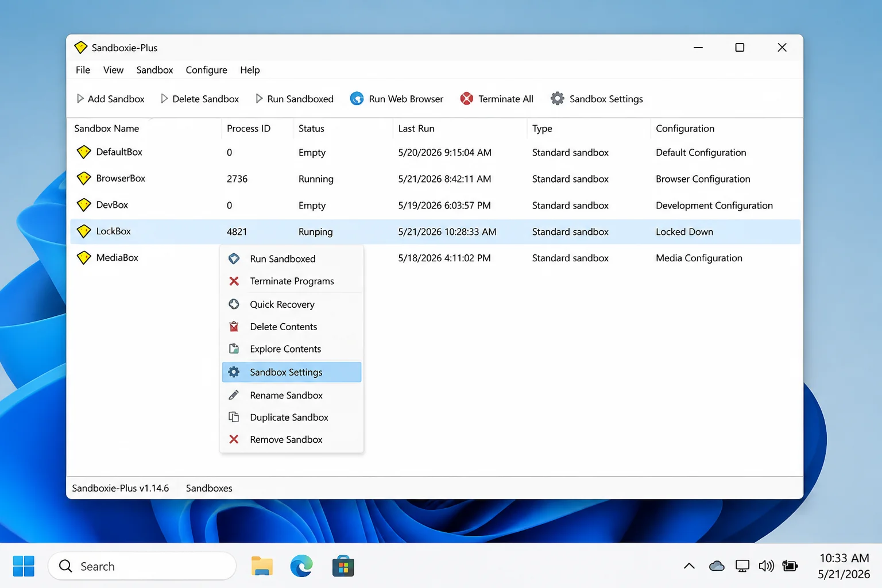882x588 pixels.
Task: Select Duplicate Sandbox in the context menu
Action: [x=292, y=417]
